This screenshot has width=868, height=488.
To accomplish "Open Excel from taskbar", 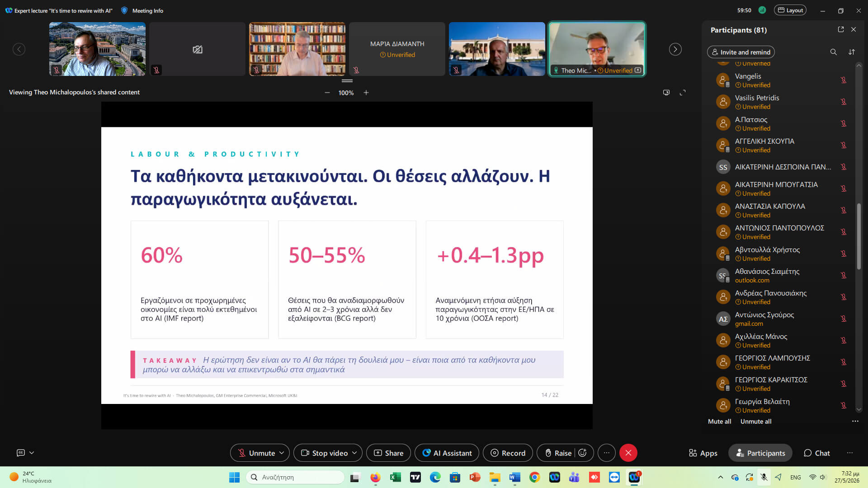I will pos(396,477).
